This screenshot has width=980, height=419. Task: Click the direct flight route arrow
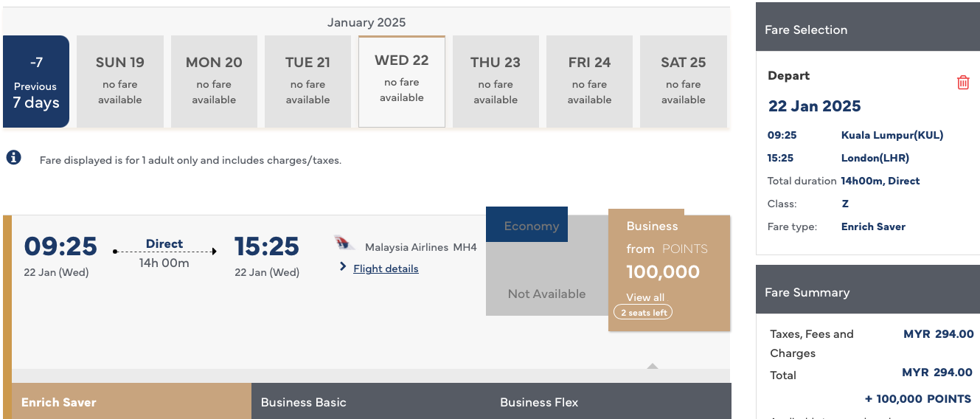pyautogui.click(x=164, y=252)
